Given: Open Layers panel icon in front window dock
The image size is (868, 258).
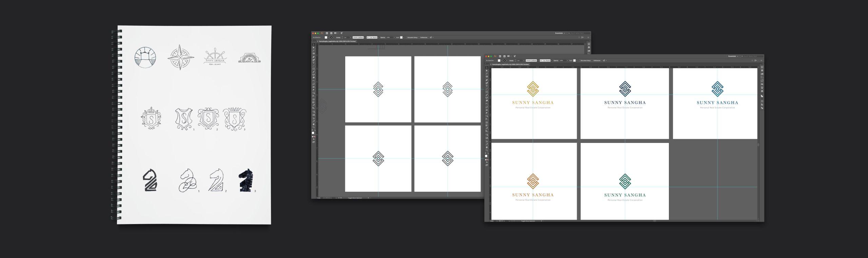Looking at the screenshot, I should 762,70.
